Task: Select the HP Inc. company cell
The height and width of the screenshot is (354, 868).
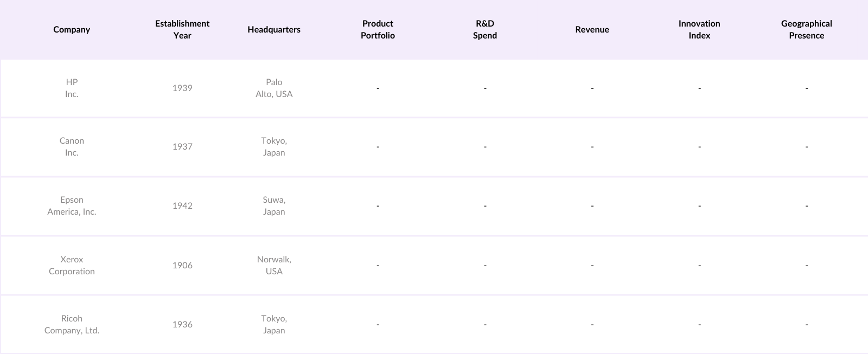Action: (72, 88)
